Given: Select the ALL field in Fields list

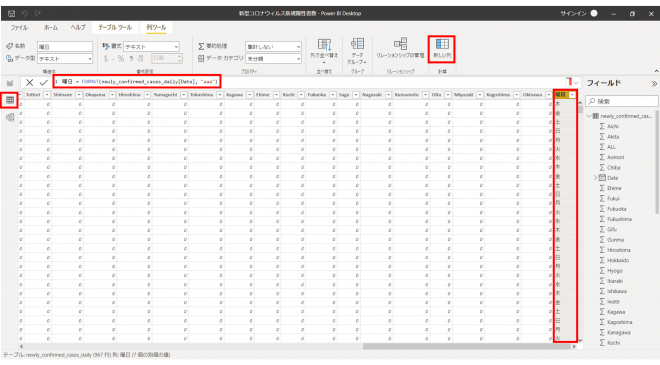Looking at the screenshot, I should point(611,147).
